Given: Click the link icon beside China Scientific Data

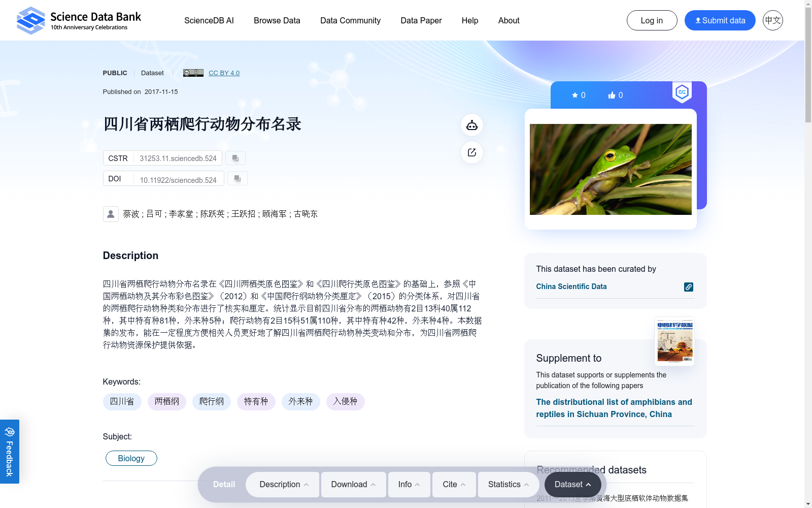Looking at the screenshot, I should [689, 287].
